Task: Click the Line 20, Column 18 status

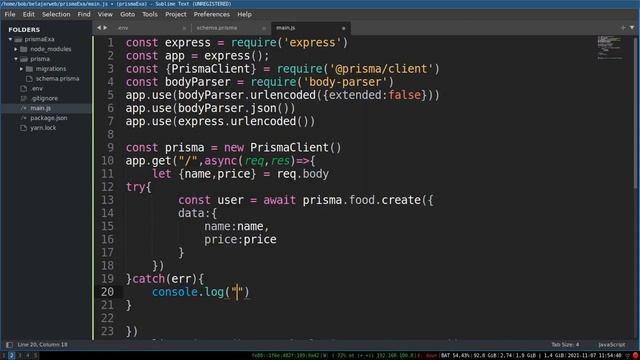Action: [42, 345]
